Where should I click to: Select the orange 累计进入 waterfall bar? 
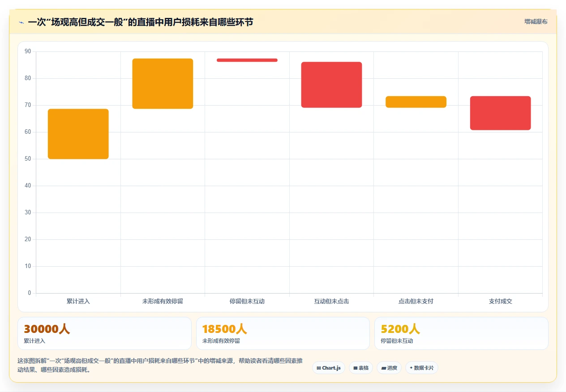(x=78, y=134)
